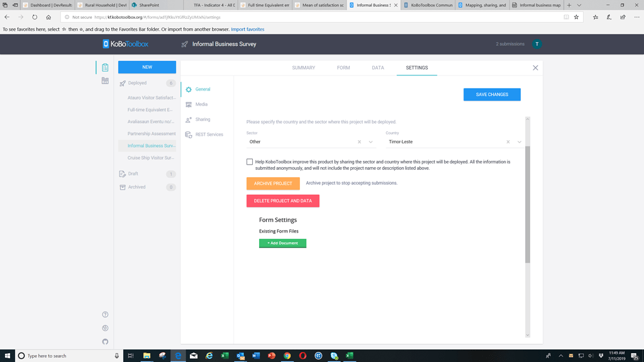The height and width of the screenshot is (362, 644).
Task: Save changes with the SAVE CHANGES button
Action: [x=492, y=94]
